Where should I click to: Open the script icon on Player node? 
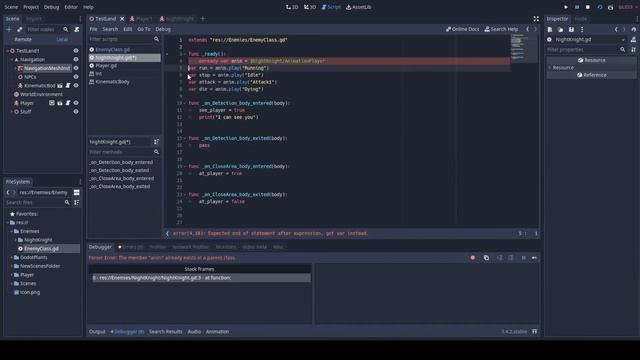(68, 103)
